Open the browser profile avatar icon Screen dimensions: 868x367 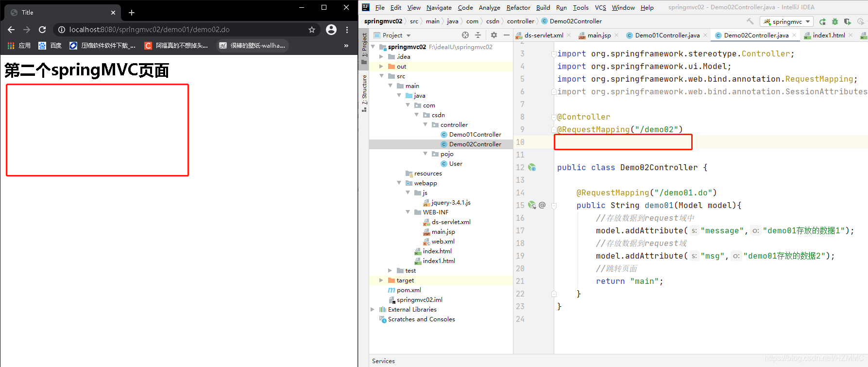[x=331, y=30]
